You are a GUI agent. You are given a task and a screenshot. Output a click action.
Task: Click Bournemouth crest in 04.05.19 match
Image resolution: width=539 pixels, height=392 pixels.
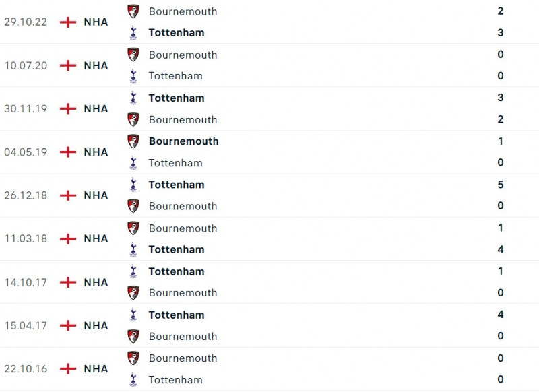133,141
